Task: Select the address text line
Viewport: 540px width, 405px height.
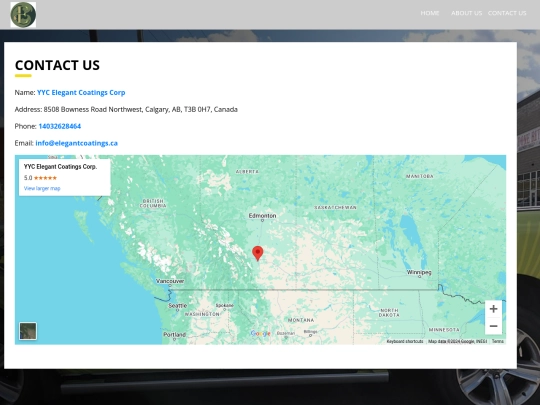Action: [x=126, y=109]
